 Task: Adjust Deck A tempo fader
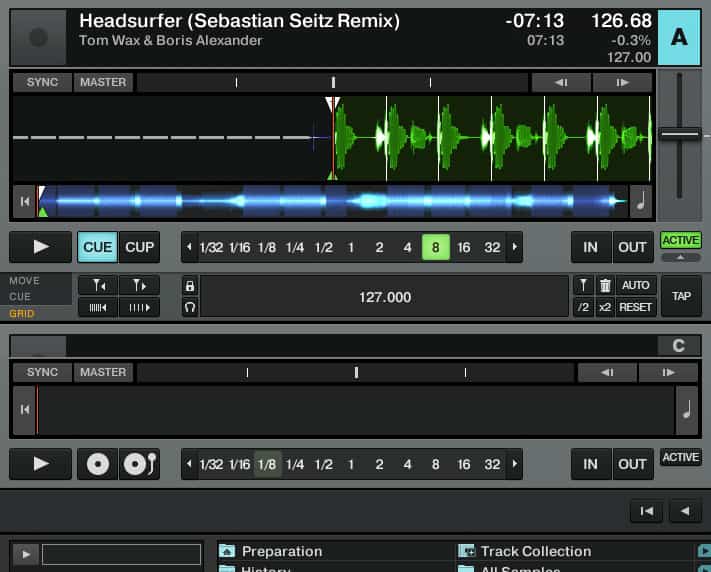(x=679, y=134)
